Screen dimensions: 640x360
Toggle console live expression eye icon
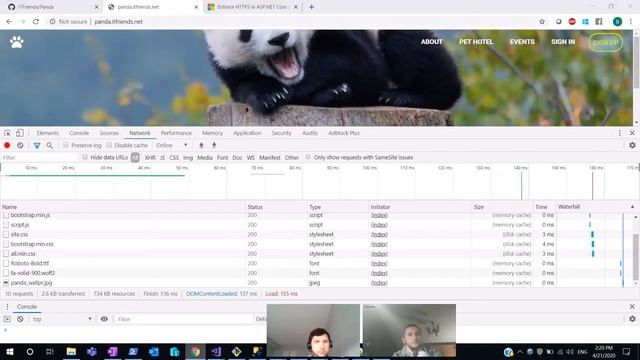[104, 319]
